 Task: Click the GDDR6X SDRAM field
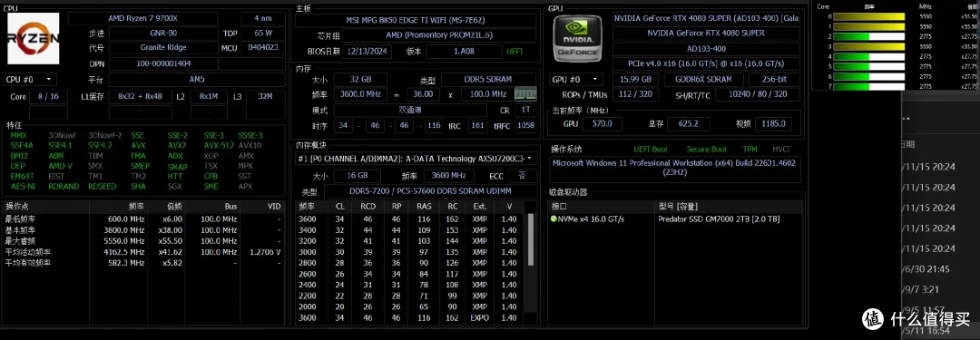point(703,80)
